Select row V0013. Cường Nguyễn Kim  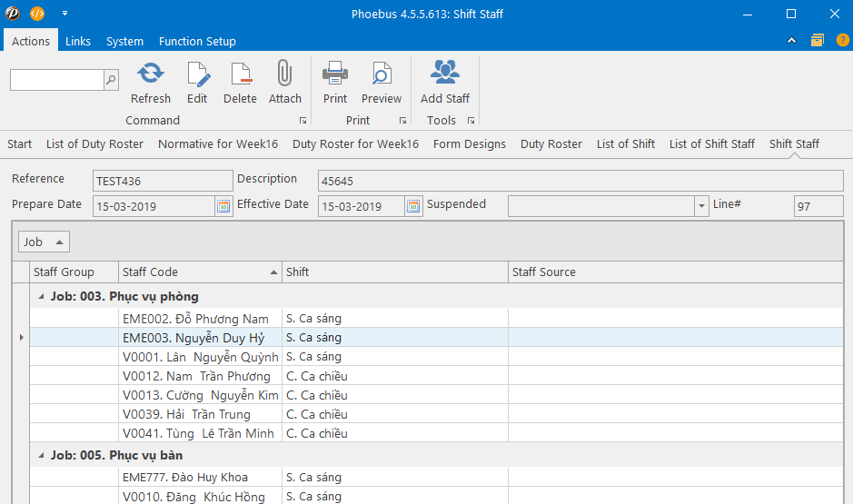(436, 395)
